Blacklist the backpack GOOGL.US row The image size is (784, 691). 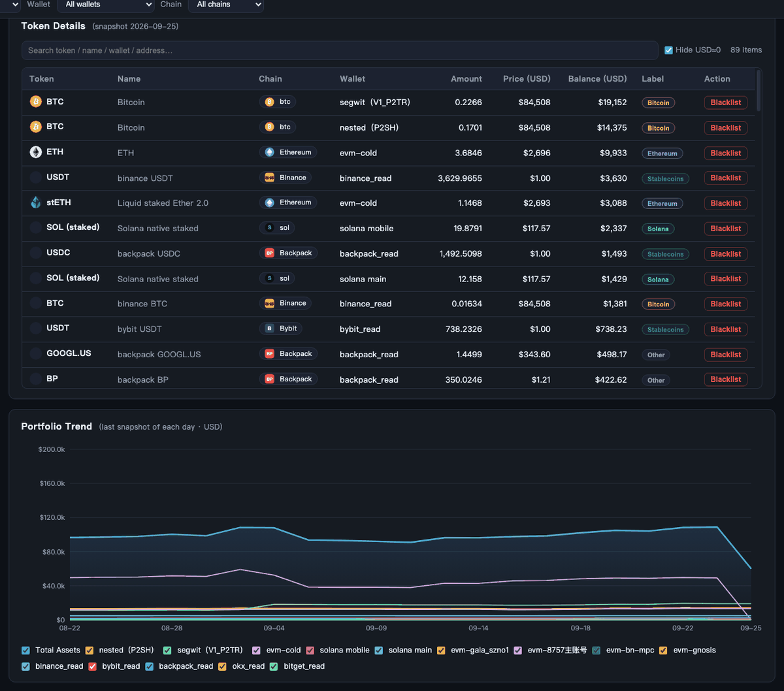[726, 355]
